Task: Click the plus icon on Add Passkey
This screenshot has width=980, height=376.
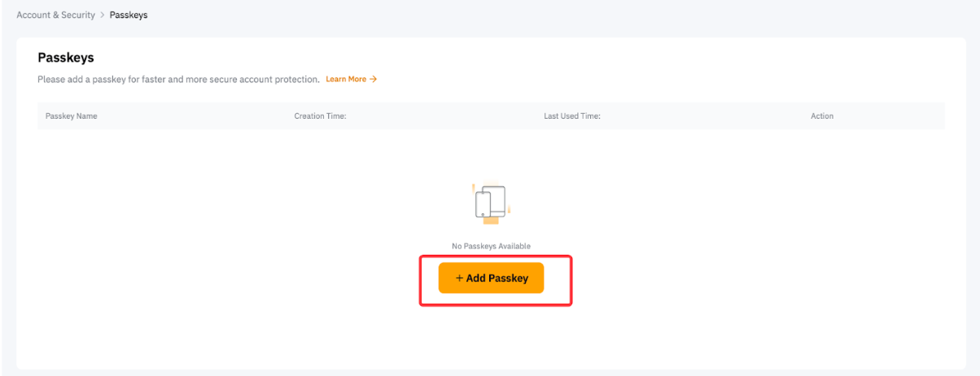Action: (459, 278)
